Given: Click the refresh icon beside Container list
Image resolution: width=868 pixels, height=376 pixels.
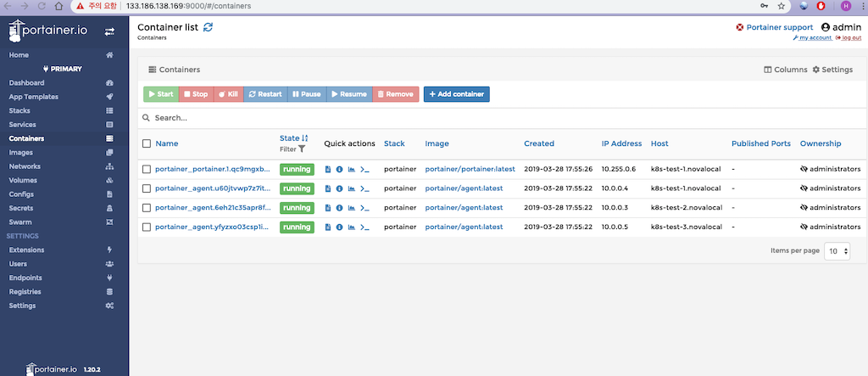Looking at the screenshot, I should click(208, 26).
